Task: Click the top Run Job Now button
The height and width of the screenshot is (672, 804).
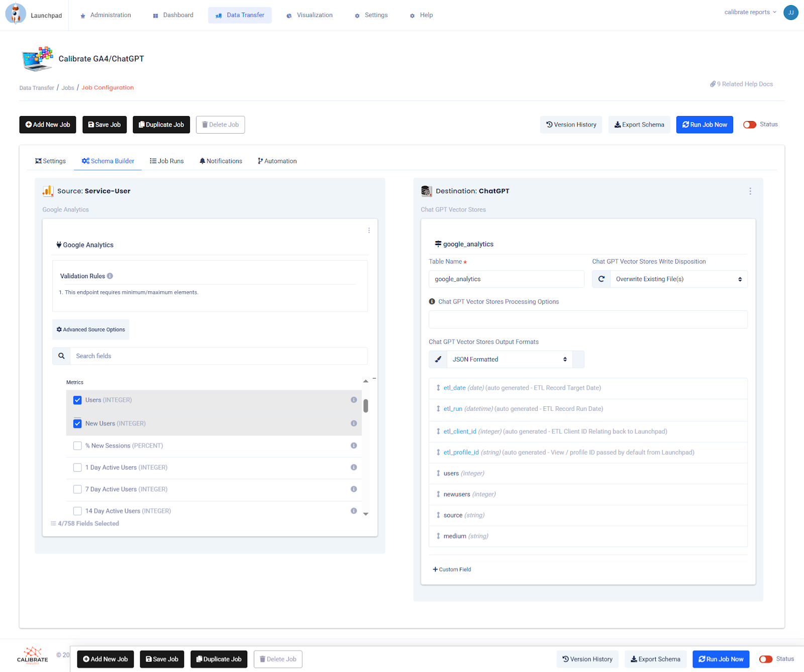Action: tap(705, 125)
